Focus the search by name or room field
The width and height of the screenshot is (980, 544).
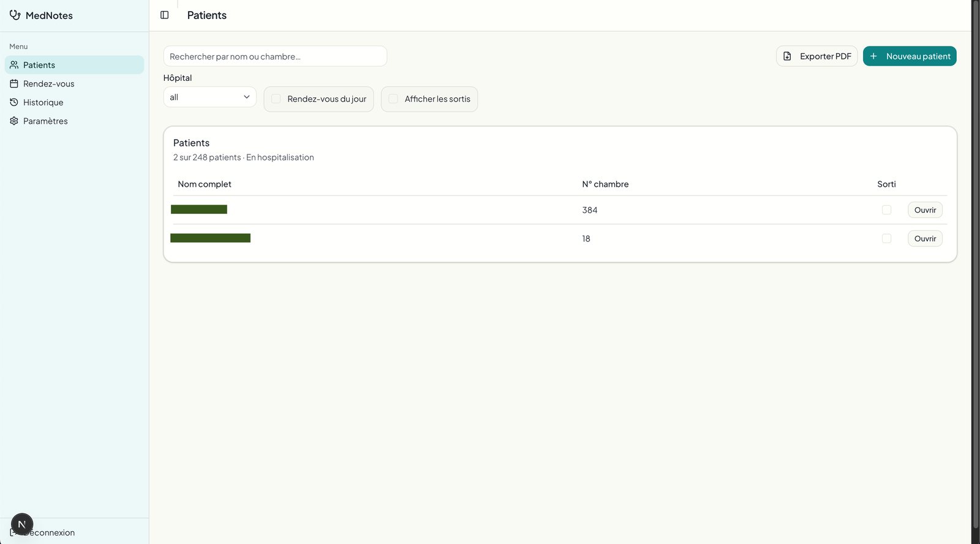point(275,56)
